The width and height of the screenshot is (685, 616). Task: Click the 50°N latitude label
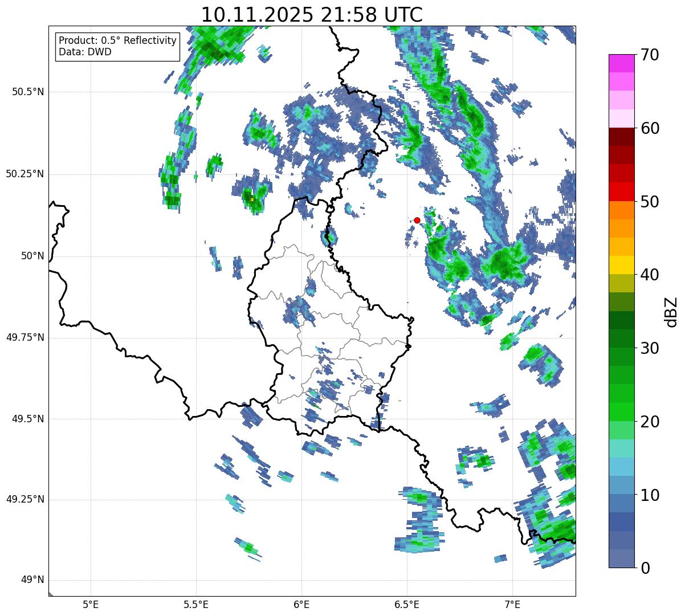(32, 256)
